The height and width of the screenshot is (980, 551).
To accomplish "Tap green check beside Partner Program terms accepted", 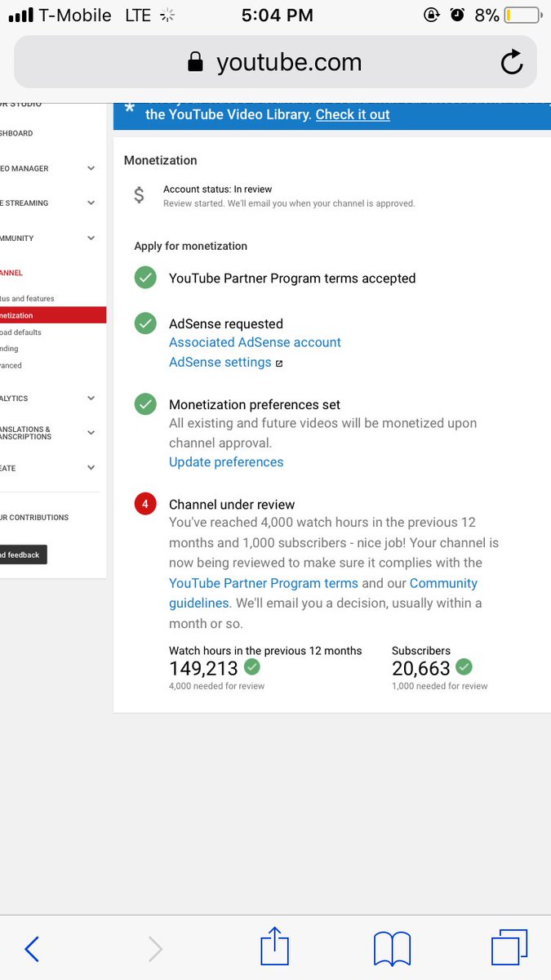I will point(145,278).
